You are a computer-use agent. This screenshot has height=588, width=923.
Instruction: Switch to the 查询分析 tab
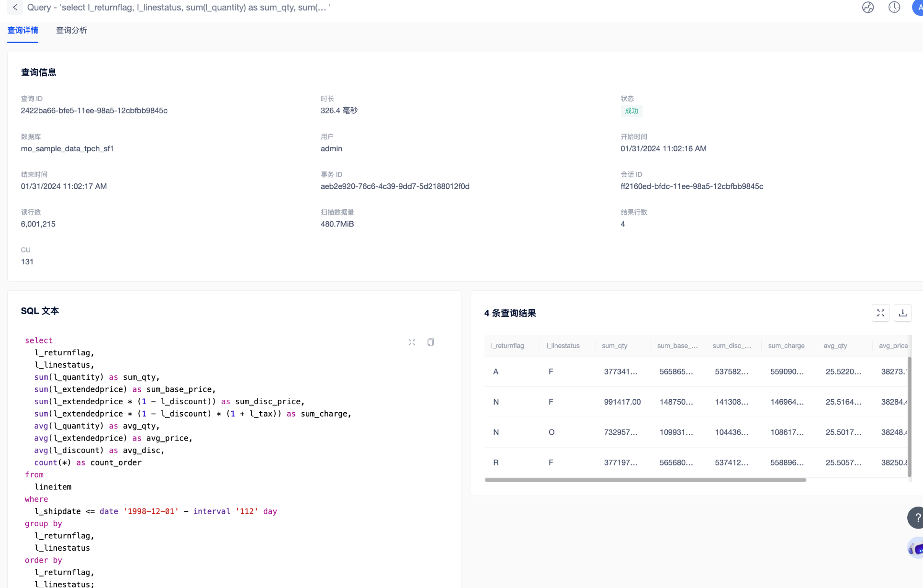click(71, 30)
